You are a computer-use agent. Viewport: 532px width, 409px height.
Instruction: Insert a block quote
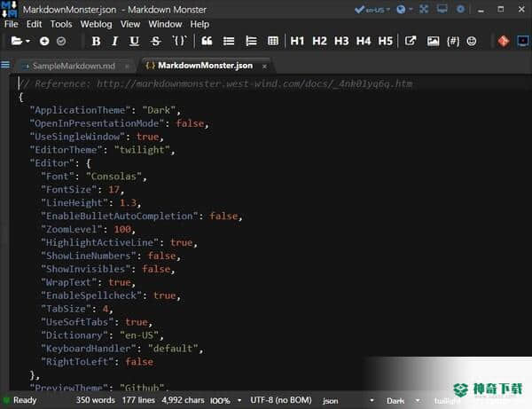[207, 42]
